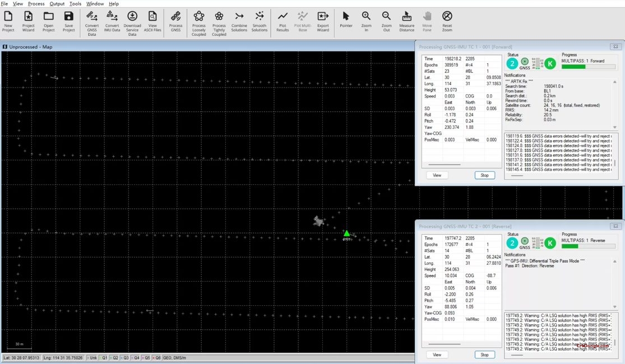625x364 pixels.
Task: Start Process Tightly Coupled
Action: 219,24
